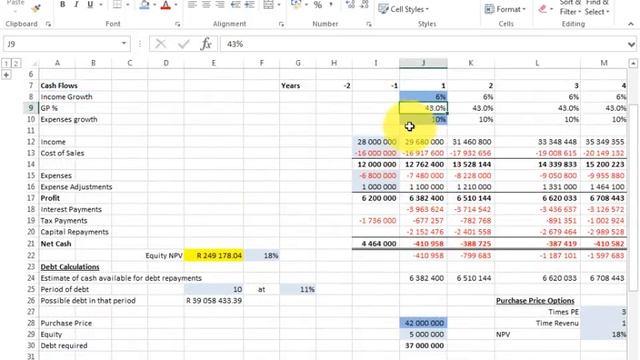Show outline level 2
Image resolution: width=640 pixels, height=360 pixels.
[x=16, y=63]
